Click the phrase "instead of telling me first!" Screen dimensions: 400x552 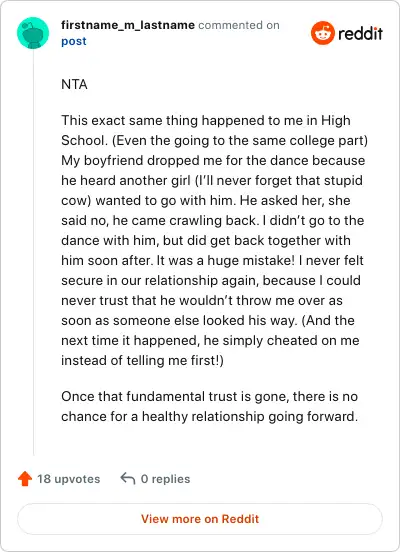click(x=142, y=360)
